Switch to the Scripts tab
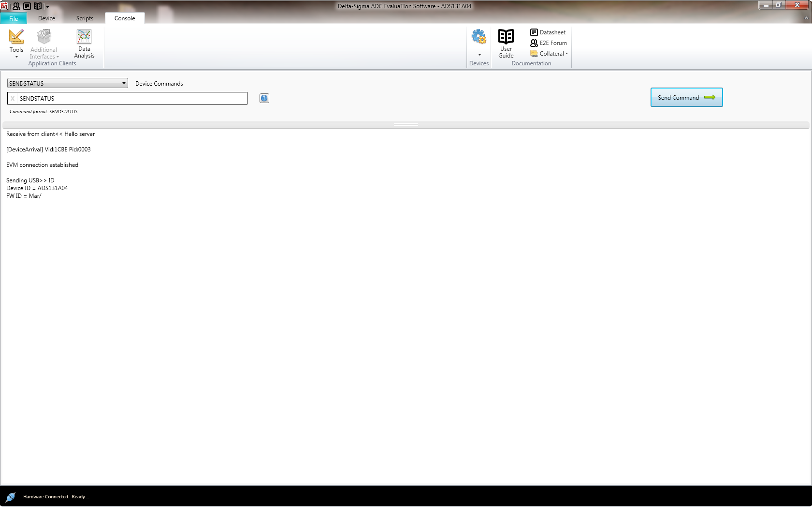812x507 pixels. click(85, 18)
